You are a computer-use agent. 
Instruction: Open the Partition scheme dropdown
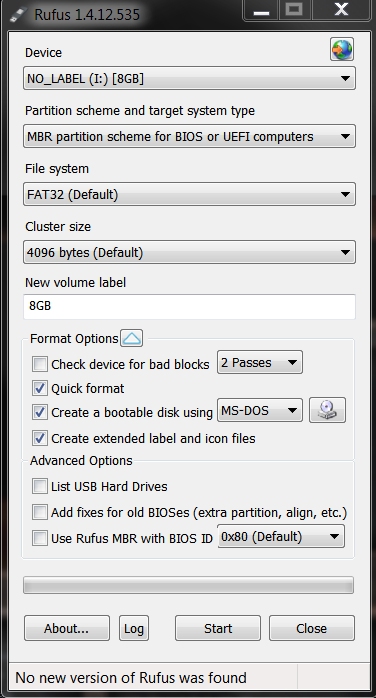[189, 136]
